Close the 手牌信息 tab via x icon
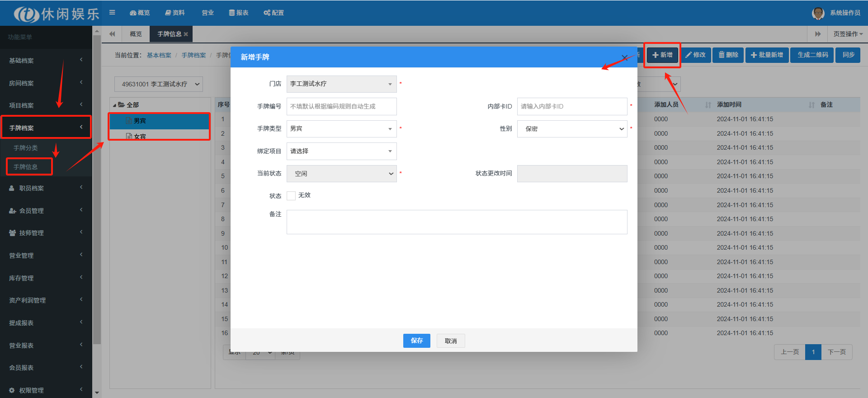This screenshot has width=868, height=398. (x=186, y=34)
